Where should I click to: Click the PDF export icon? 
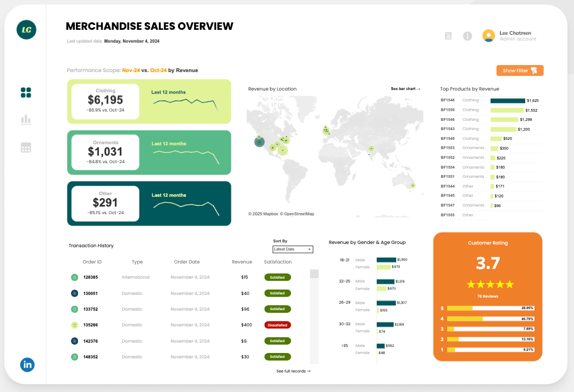tap(448, 36)
